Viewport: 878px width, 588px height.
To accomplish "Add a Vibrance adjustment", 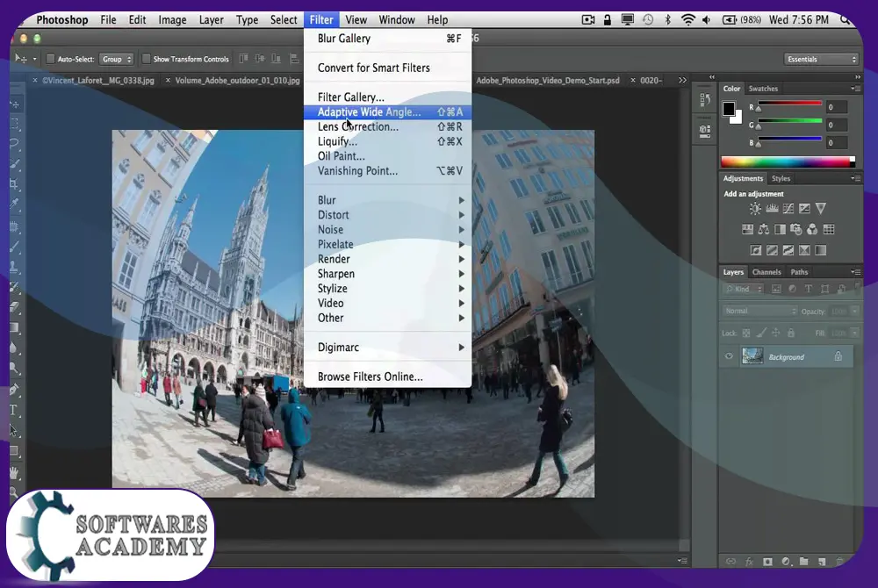I will [x=820, y=209].
